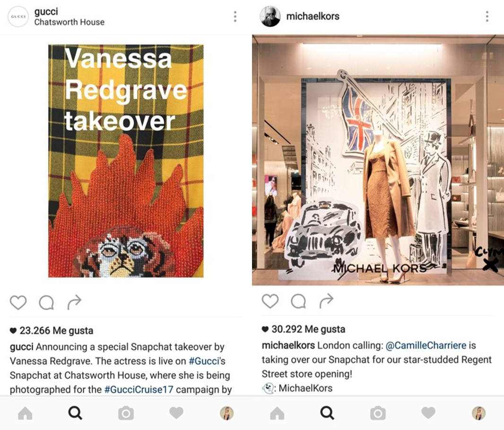View the Vanessa Redgrave takeover image
Image resolution: width=504 pixels, height=430 pixels.
point(126,161)
